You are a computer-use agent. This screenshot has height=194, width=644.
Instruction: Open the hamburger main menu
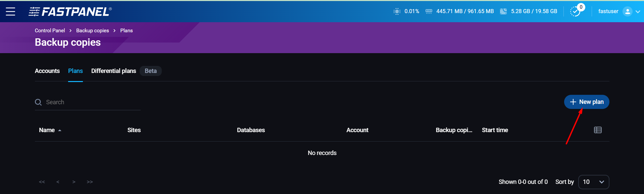(x=10, y=11)
